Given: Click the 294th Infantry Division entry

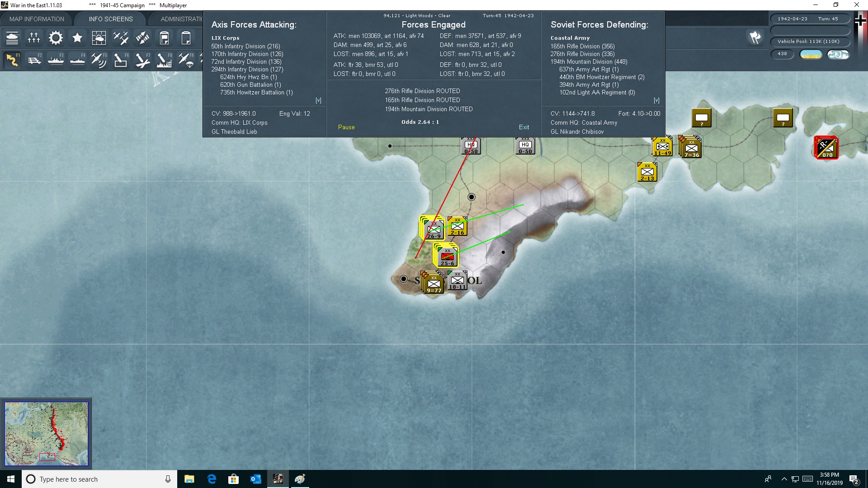Looking at the screenshot, I should pos(247,69).
